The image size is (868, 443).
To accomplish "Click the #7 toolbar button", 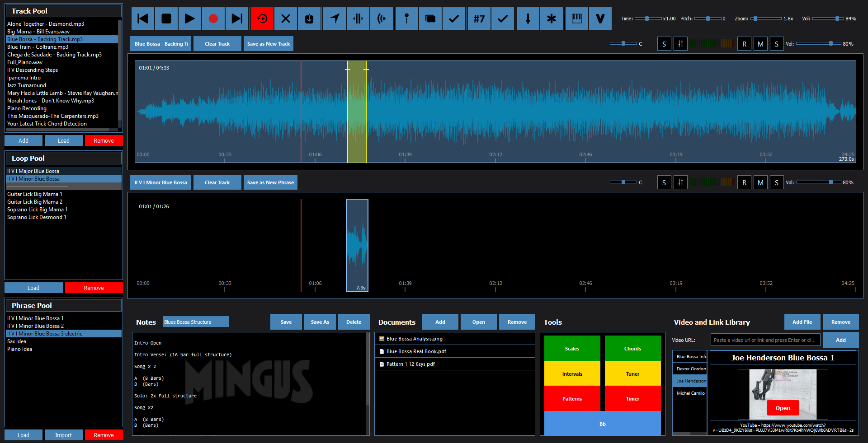I will 479,19.
